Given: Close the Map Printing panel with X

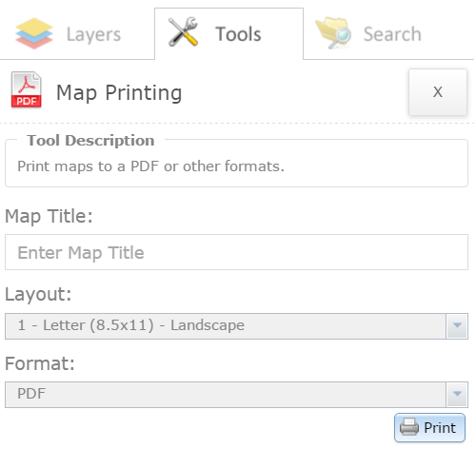Looking at the screenshot, I should point(438,92).
